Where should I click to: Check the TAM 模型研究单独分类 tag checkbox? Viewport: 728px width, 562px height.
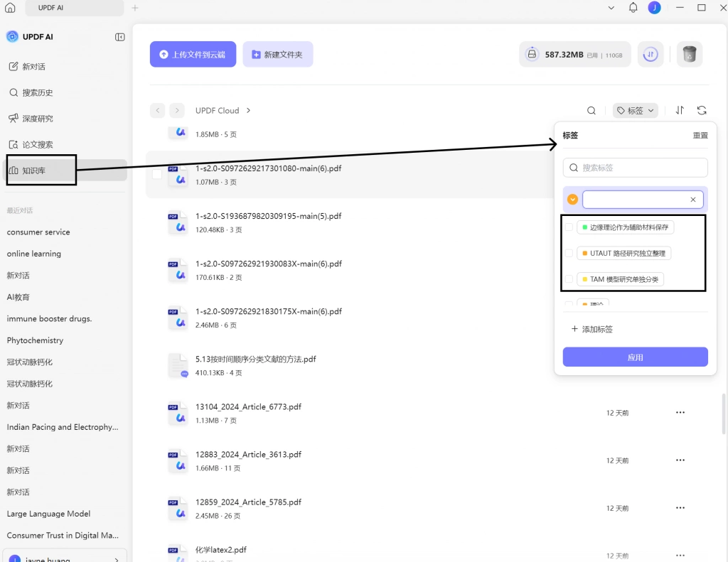click(x=569, y=279)
